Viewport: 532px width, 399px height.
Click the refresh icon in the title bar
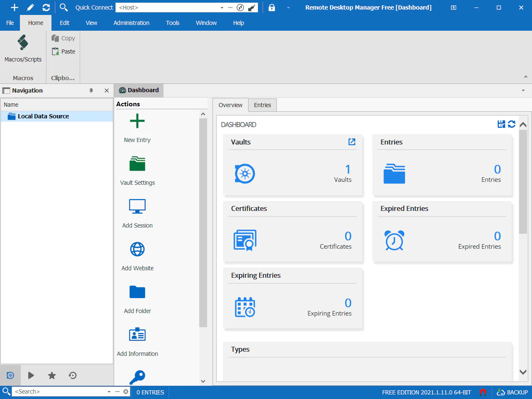tap(46, 7)
